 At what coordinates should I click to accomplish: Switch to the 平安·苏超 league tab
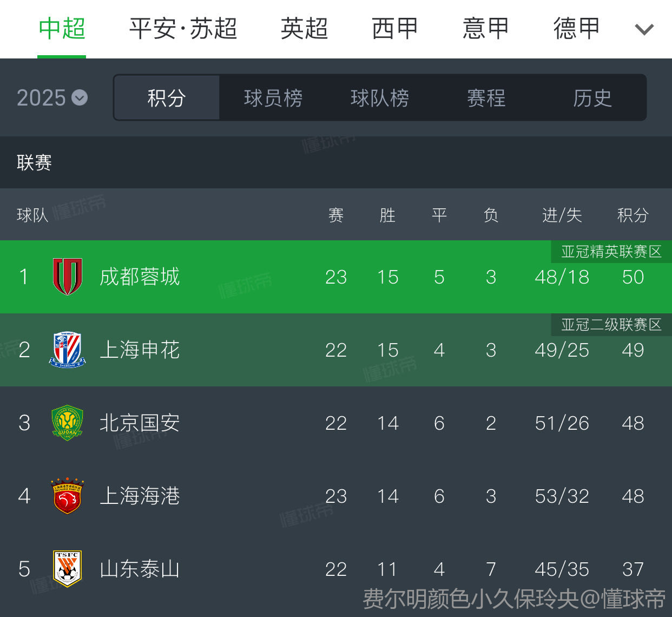point(183,29)
